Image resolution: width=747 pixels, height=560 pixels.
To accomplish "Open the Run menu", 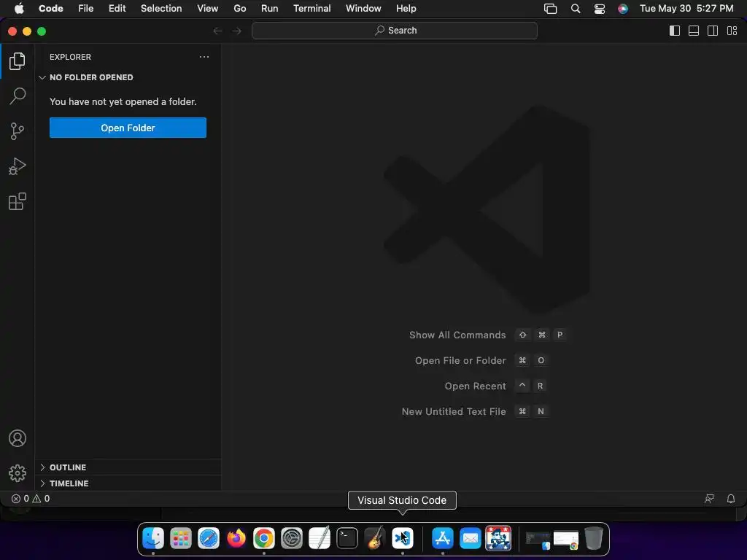I will pos(270,9).
